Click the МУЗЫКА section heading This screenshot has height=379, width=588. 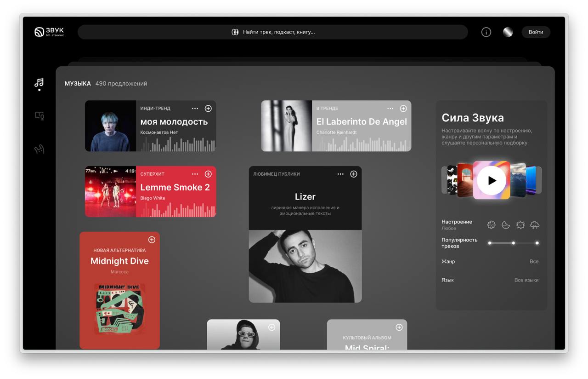point(78,84)
